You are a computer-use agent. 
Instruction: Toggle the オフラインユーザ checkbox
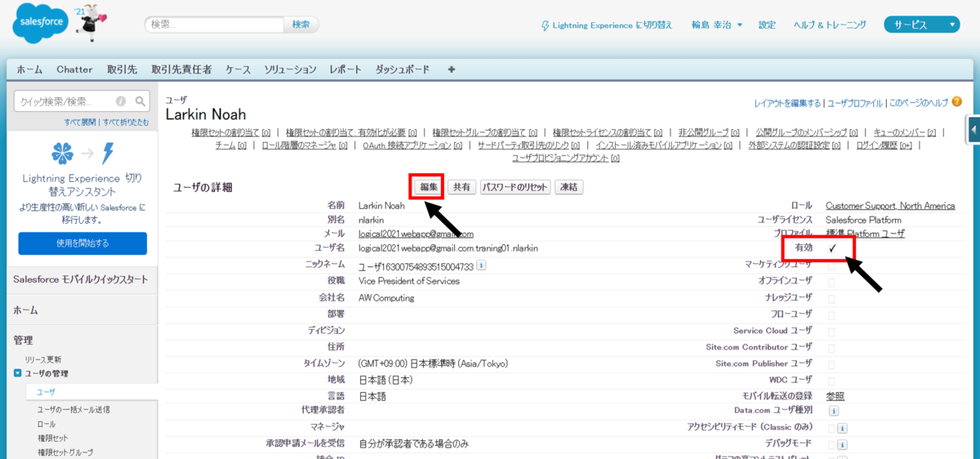pyautogui.click(x=831, y=282)
